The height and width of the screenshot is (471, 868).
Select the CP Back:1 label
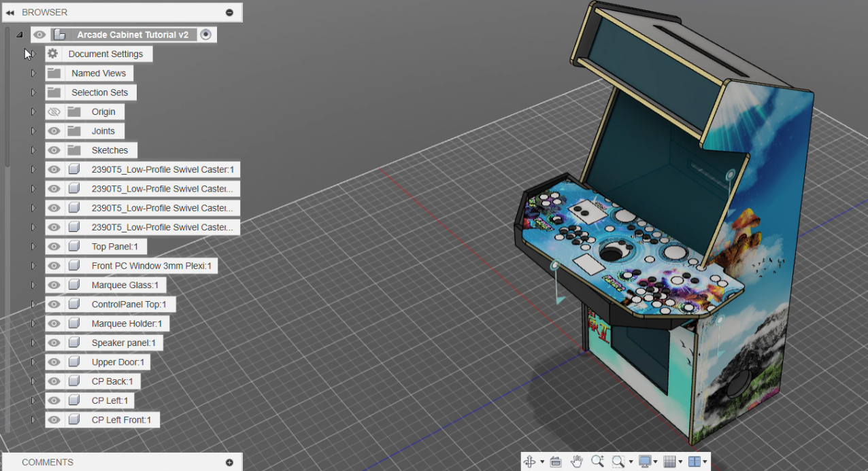pyautogui.click(x=112, y=381)
